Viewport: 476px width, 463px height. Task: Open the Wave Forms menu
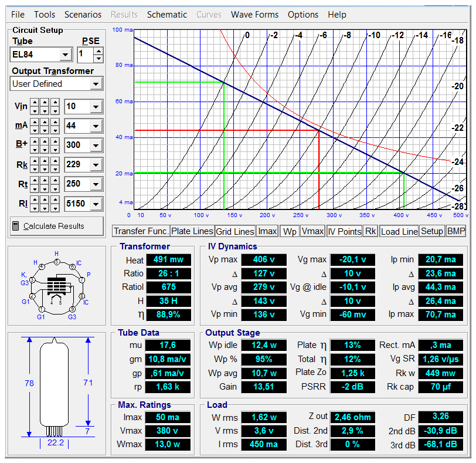(254, 15)
